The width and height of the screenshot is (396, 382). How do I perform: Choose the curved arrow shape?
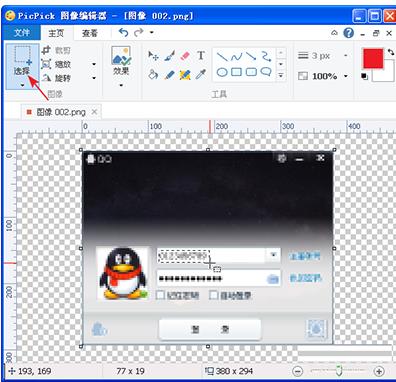click(266, 56)
